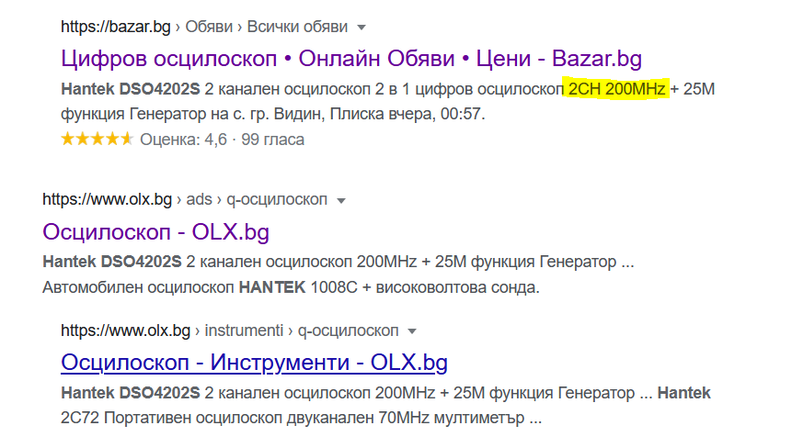
Task: Expand the arrow next to bazar.bg breadcrumb
Action: [x=361, y=26]
